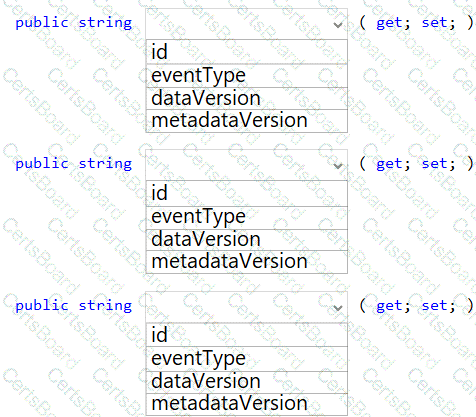Image resolution: width=476 pixels, height=417 pixels.
Task: Select id in the third dropdown list
Action: click(247, 334)
